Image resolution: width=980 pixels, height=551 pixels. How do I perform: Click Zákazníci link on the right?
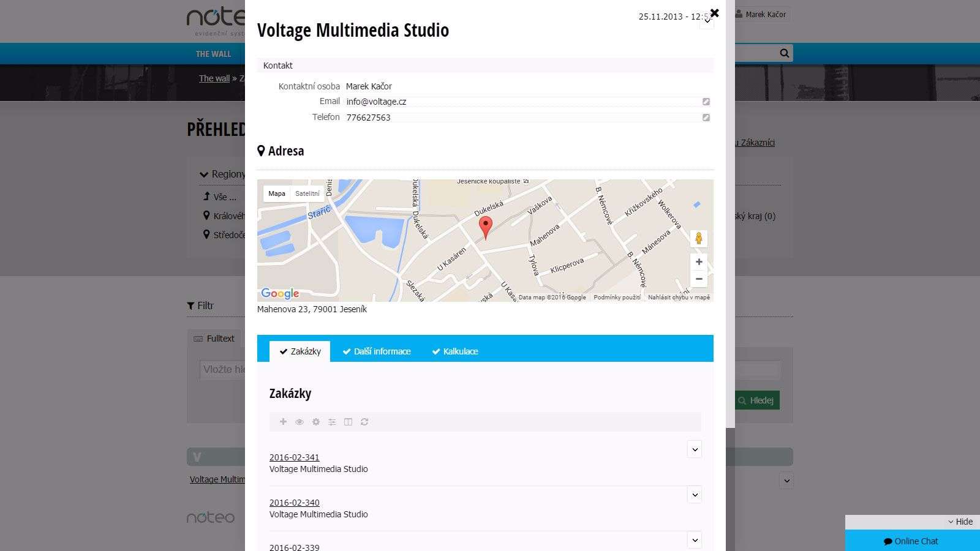click(x=755, y=143)
